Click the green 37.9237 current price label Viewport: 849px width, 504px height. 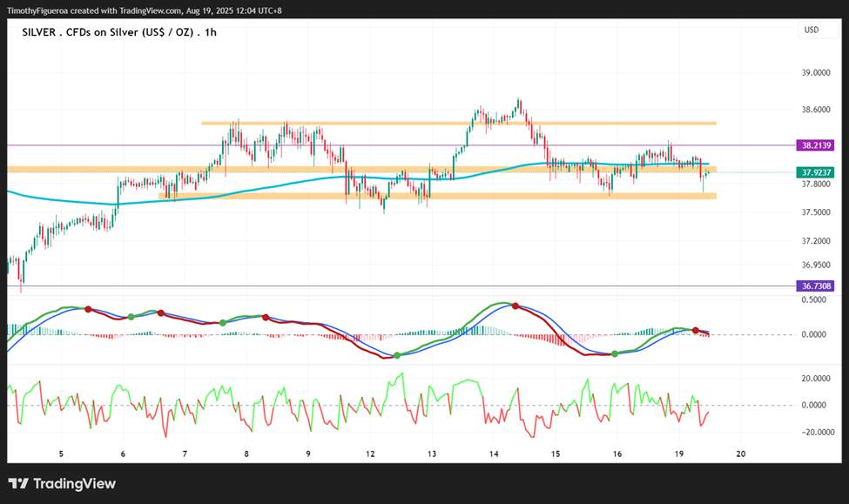point(815,172)
